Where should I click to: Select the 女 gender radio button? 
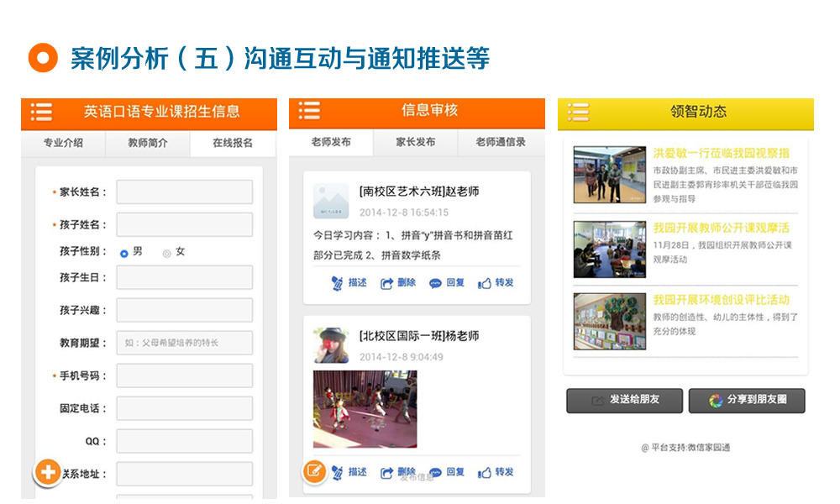166,253
